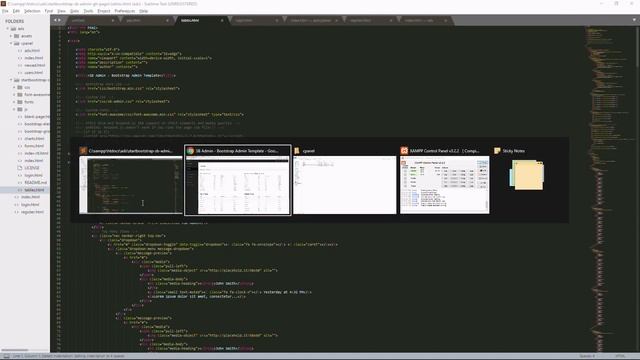
Task: Click the LICENSE file icon in the sidebar
Action: click(20, 168)
